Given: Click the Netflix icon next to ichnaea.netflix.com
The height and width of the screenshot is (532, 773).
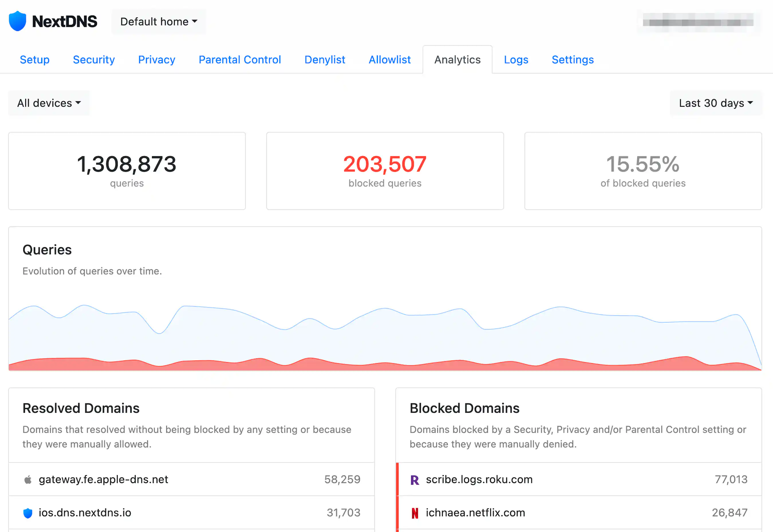Looking at the screenshot, I should pos(415,512).
